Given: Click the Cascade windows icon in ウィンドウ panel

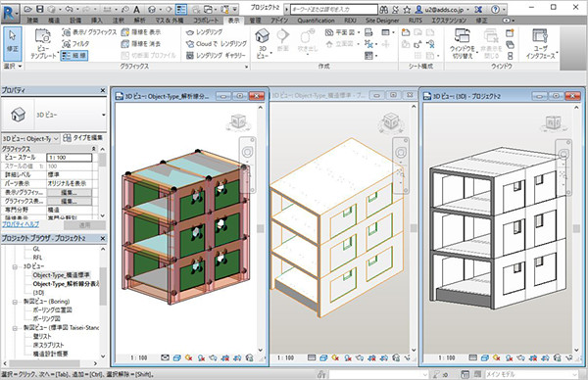Looking at the screenshot, I should pyautogui.click(x=510, y=45).
